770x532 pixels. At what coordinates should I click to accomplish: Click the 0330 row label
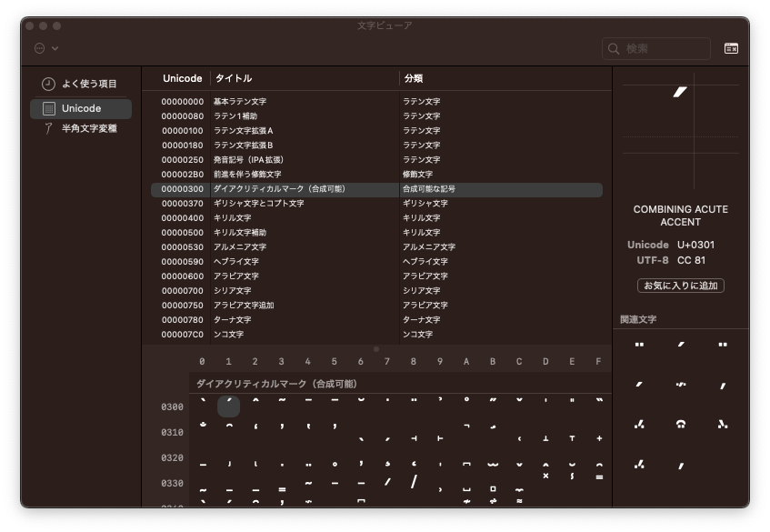coord(172,484)
